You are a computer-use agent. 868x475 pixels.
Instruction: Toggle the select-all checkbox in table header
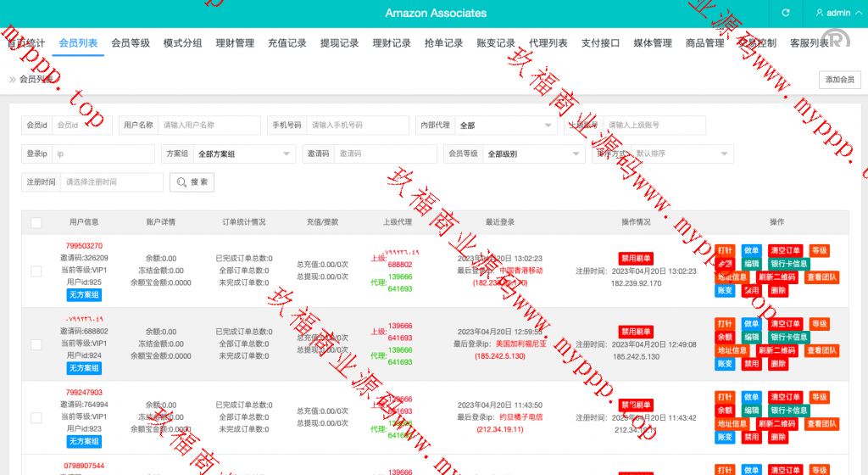[x=36, y=222]
